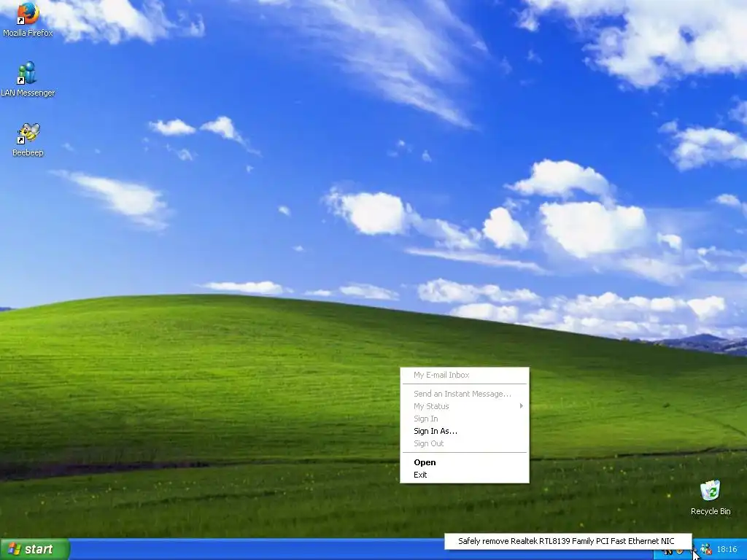The height and width of the screenshot is (560, 747).
Task: Select the Recycle Bin icon
Action: coord(711,491)
